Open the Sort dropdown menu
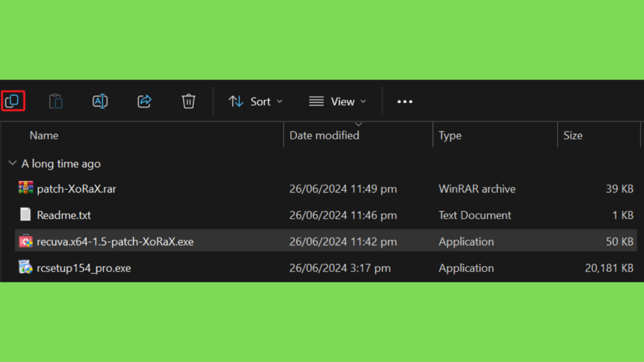644x362 pixels. point(255,101)
